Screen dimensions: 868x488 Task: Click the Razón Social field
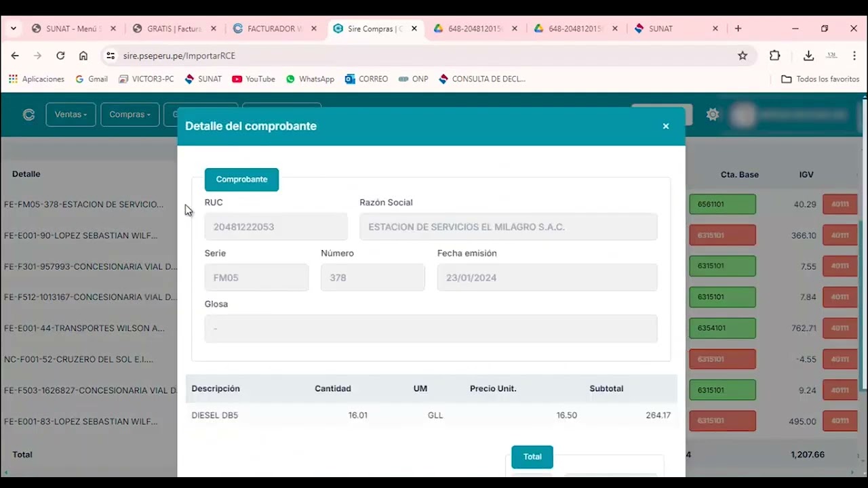508,226
